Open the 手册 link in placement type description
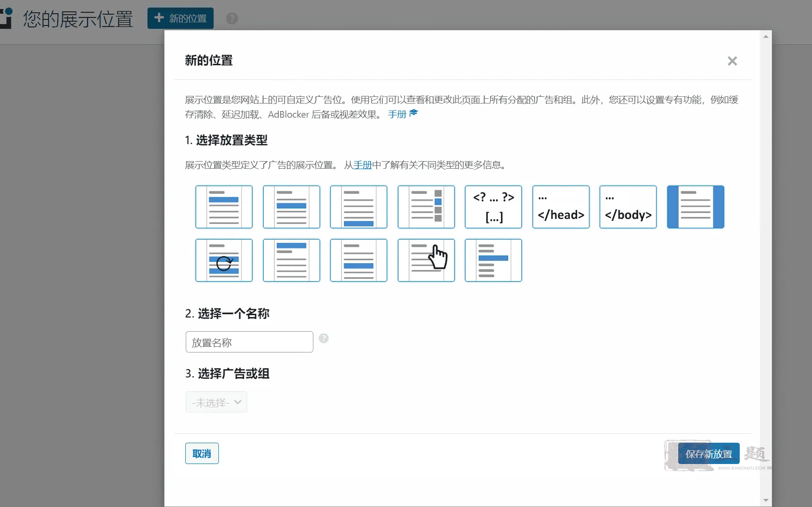This screenshot has width=812, height=507. tap(363, 165)
